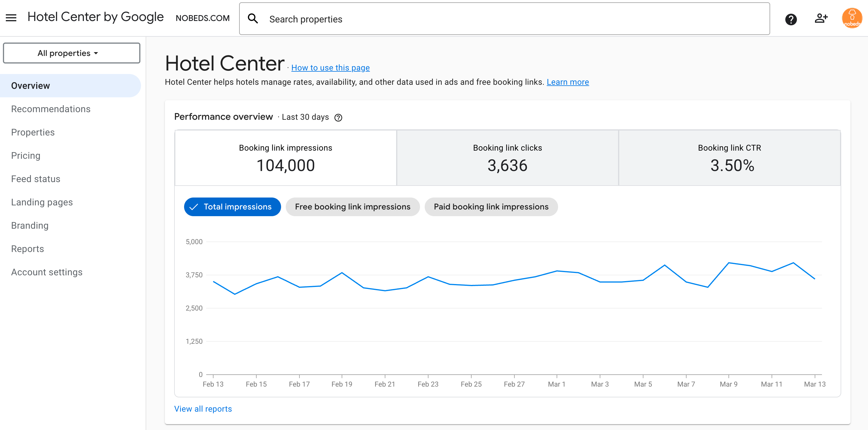This screenshot has height=430, width=868.
Task: Navigate to Recommendations
Action: [x=51, y=109]
